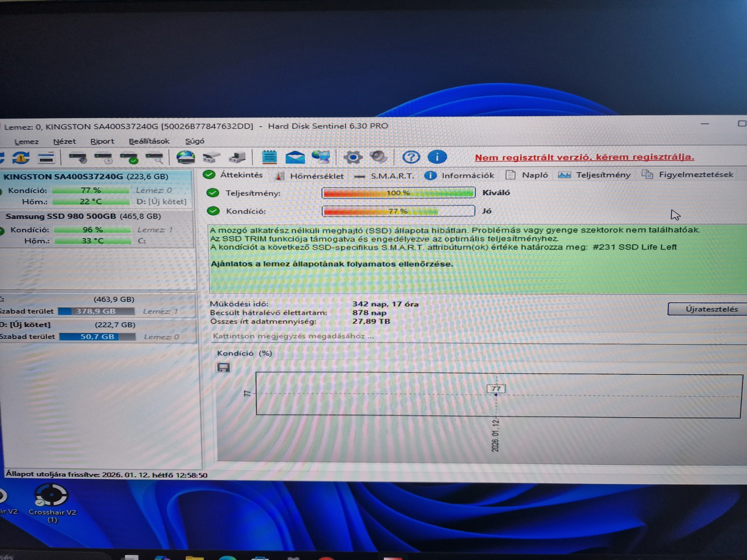Select the D: [Új kötet] volume entry
This screenshot has width=747, height=560.
pos(98,330)
